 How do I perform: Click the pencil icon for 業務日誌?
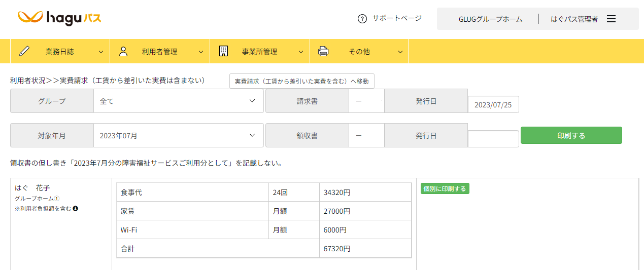pyautogui.click(x=24, y=51)
